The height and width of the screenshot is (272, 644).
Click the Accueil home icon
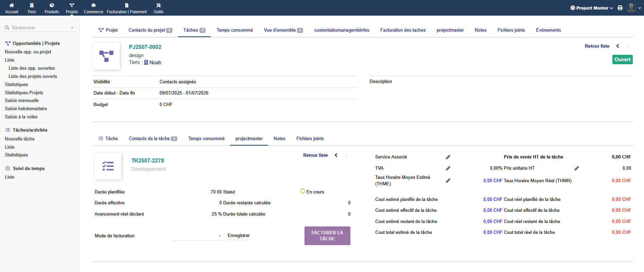[x=12, y=5]
